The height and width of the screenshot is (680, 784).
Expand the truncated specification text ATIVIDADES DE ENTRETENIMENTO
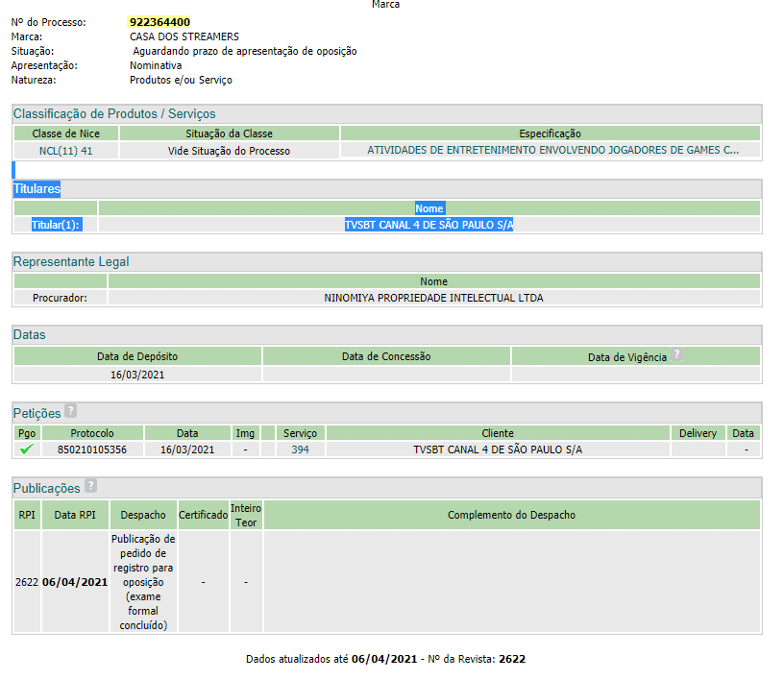pyautogui.click(x=552, y=151)
